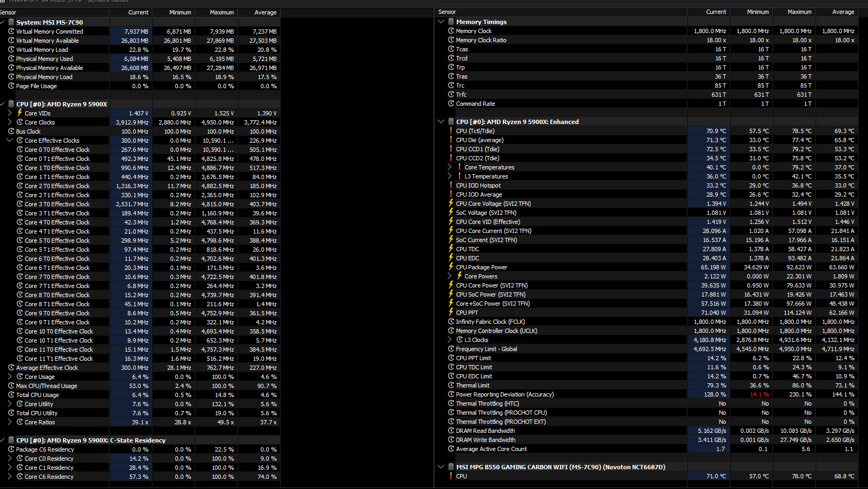The height and width of the screenshot is (489, 868).
Task: Select the Thermal Throttling (HTC) sensor row
Action: point(648,403)
